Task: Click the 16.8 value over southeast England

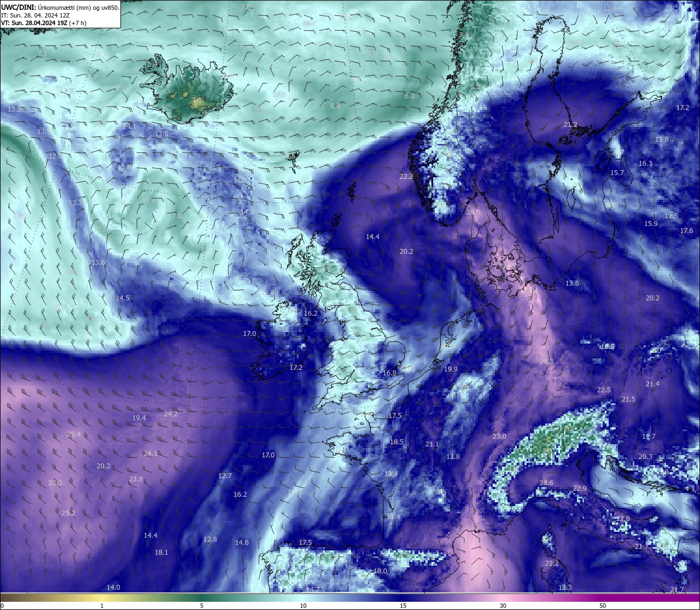Action: pos(389,373)
